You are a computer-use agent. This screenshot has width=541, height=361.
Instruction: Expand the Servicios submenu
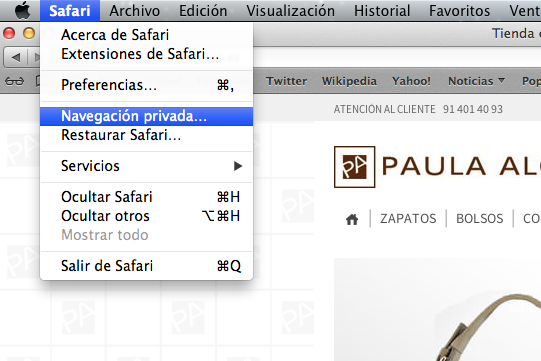pyautogui.click(x=147, y=166)
